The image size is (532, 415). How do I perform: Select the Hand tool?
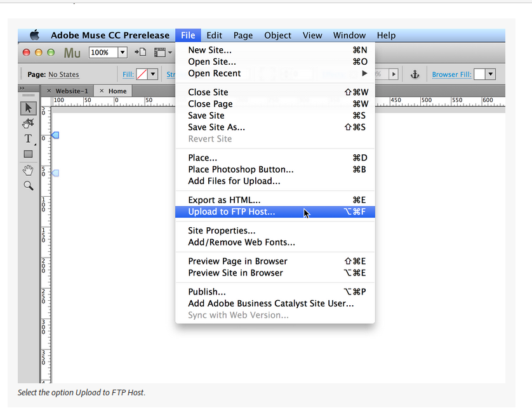28,170
